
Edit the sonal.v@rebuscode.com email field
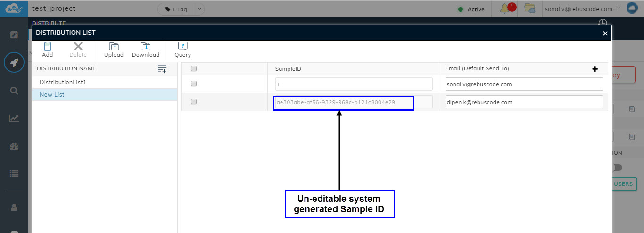(524, 84)
